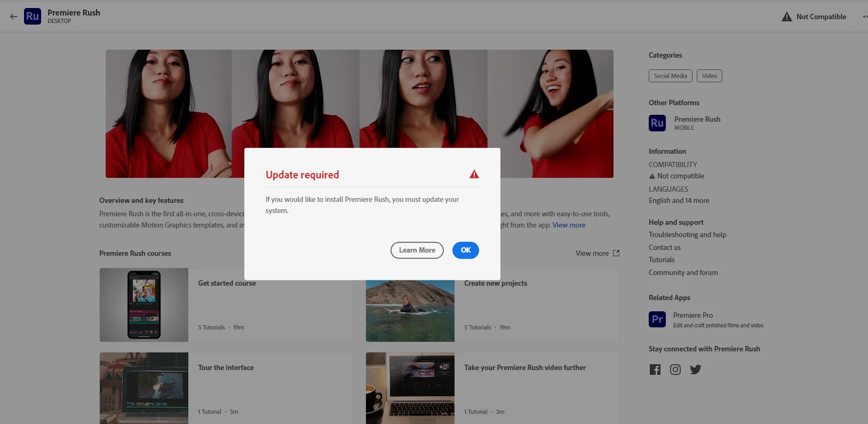Open the Facebook icon
868x424 pixels.
point(655,370)
